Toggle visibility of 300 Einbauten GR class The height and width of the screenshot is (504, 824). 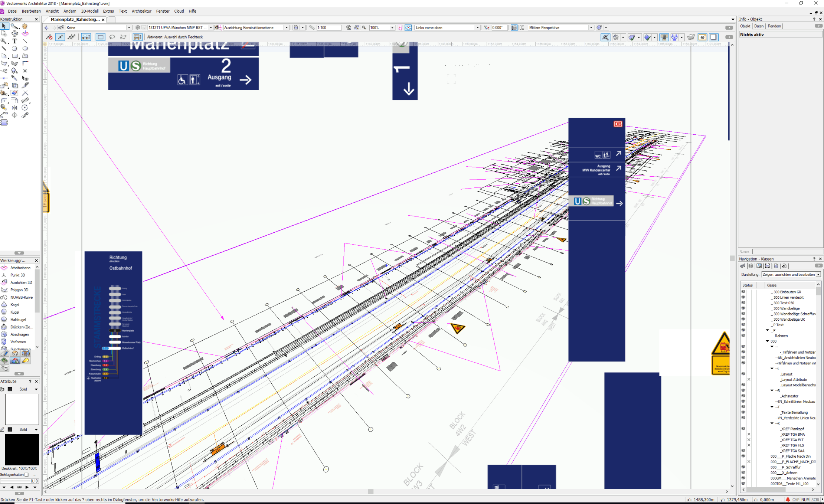[x=743, y=292]
